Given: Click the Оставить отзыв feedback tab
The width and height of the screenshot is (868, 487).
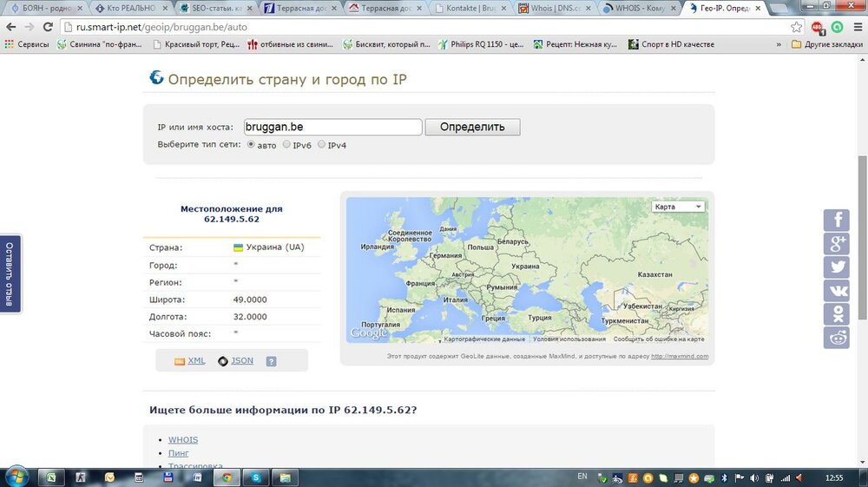Looking at the screenshot, I should 10,274.
